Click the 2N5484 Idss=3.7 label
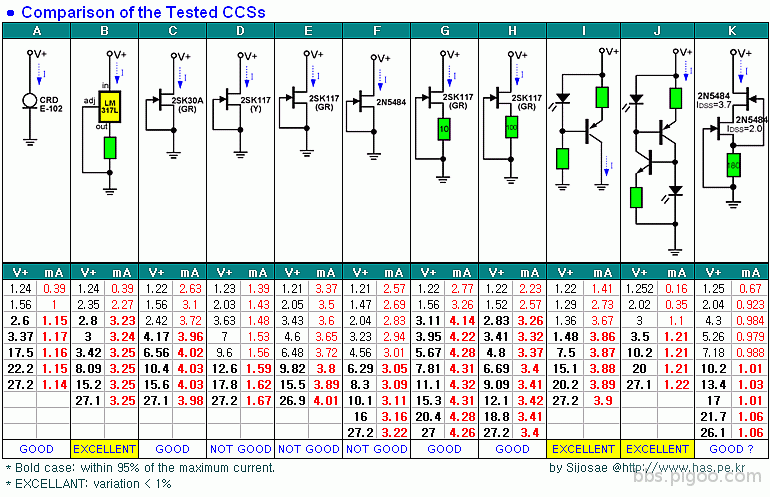This screenshot has height=497, width=770. pyautogui.click(x=714, y=100)
